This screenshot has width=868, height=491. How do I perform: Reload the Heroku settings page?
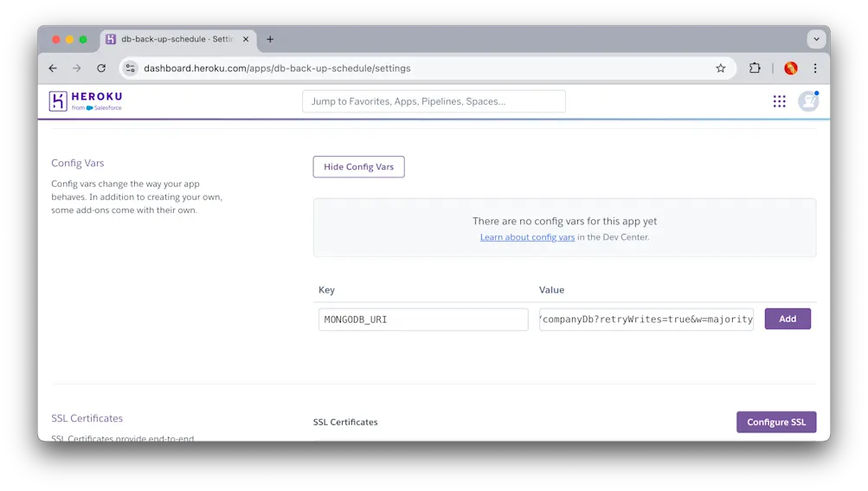[x=101, y=68]
